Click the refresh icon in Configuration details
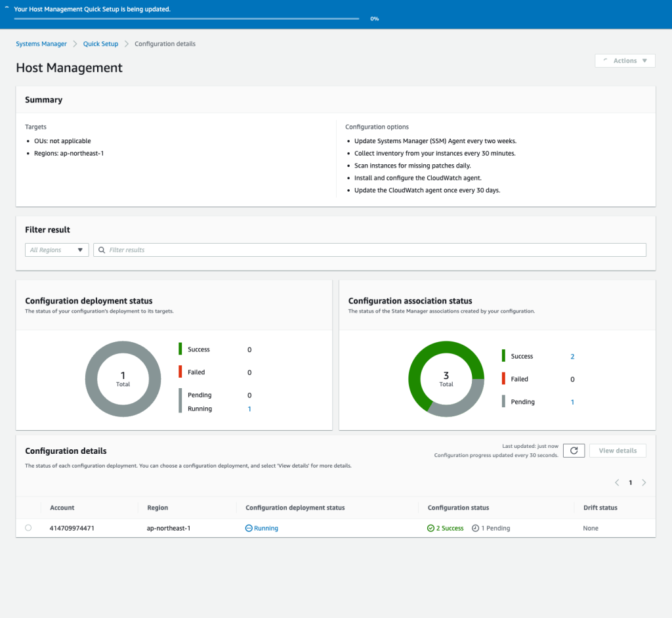The image size is (672, 618). tap(574, 451)
